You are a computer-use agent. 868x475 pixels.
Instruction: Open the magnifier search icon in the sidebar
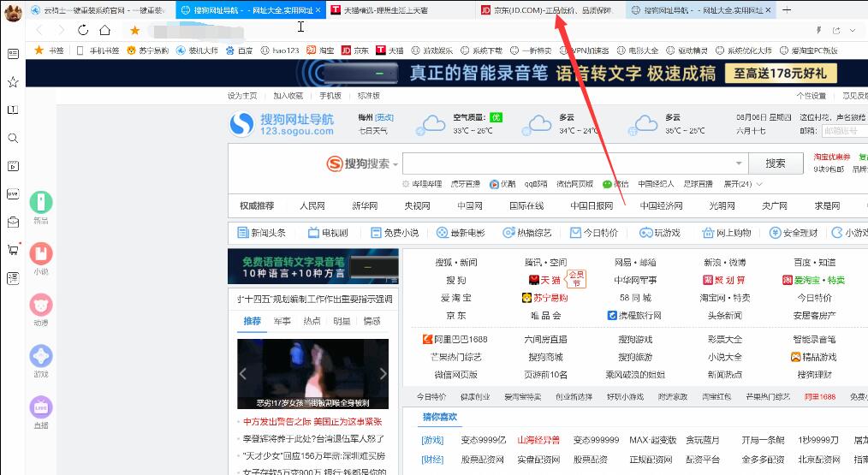pos(13,138)
